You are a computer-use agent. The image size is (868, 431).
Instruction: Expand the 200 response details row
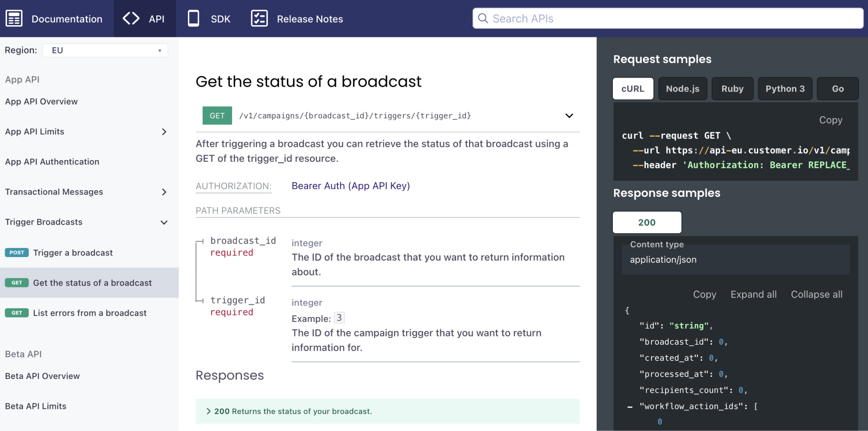(209, 411)
